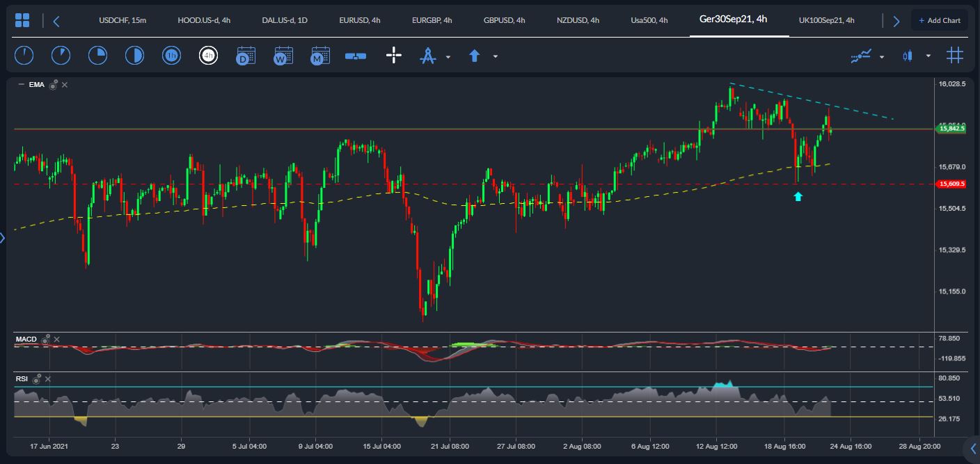Switch to the weekly (W) timeframe
Image resolution: width=980 pixels, height=464 pixels.
(x=283, y=56)
